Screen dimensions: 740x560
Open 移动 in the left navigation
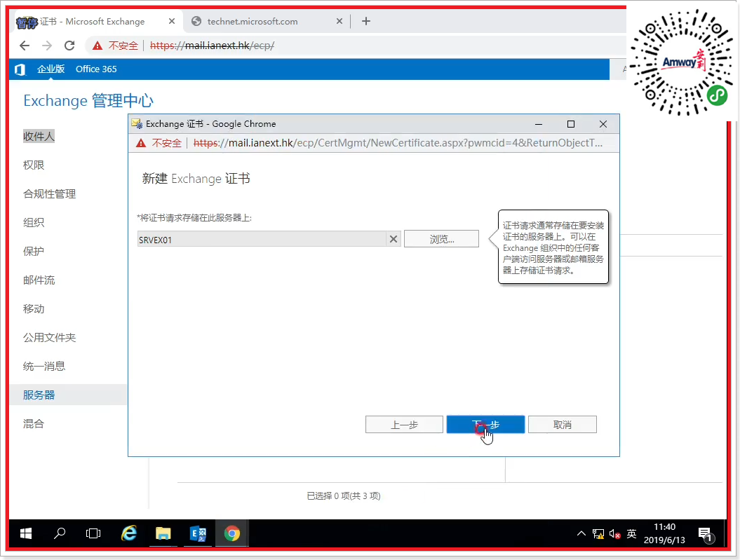tap(34, 309)
